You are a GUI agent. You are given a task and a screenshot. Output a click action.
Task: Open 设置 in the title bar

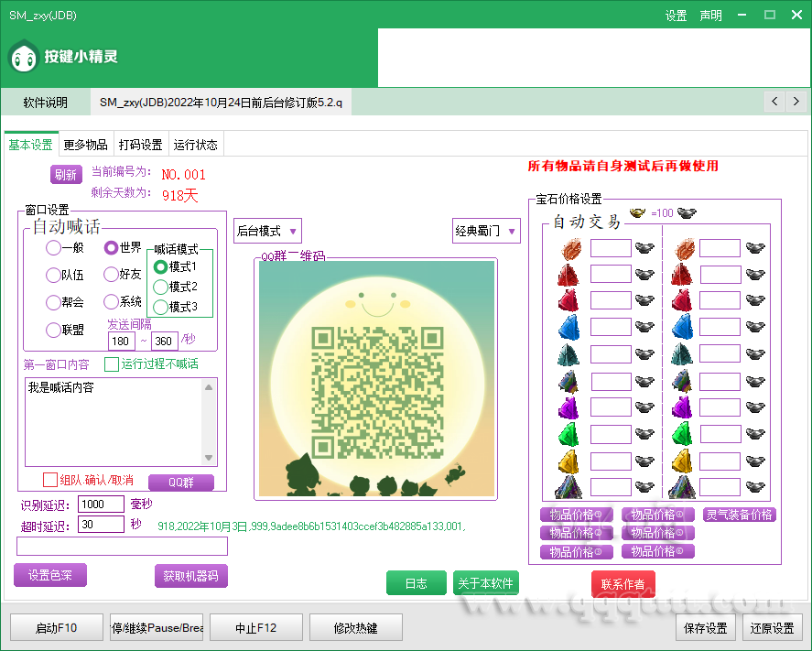point(676,16)
